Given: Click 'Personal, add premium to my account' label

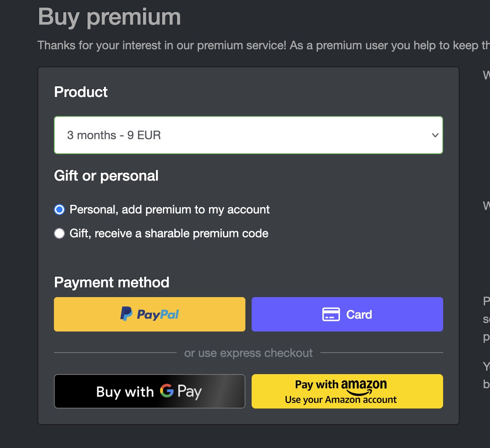Looking at the screenshot, I should pyautogui.click(x=170, y=210).
